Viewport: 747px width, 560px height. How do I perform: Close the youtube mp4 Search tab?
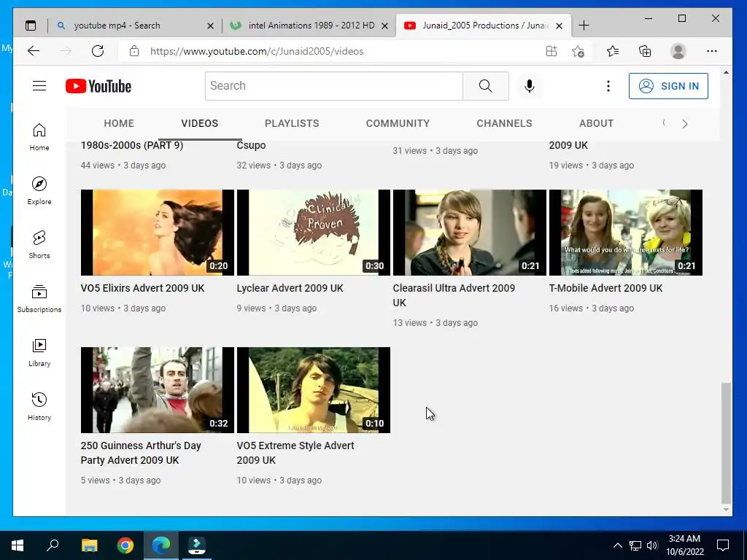point(210,26)
